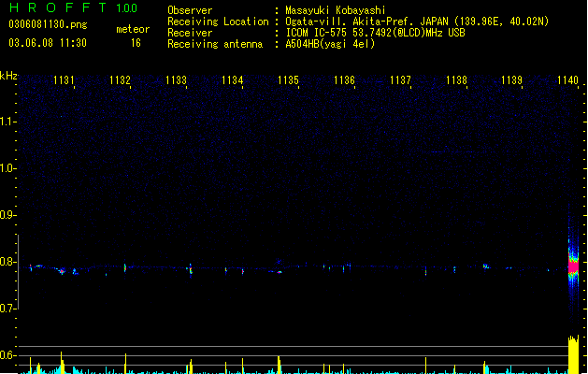Click the strong pink echo at 1140
The height and width of the screenshot is (374, 588).
click(x=573, y=267)
